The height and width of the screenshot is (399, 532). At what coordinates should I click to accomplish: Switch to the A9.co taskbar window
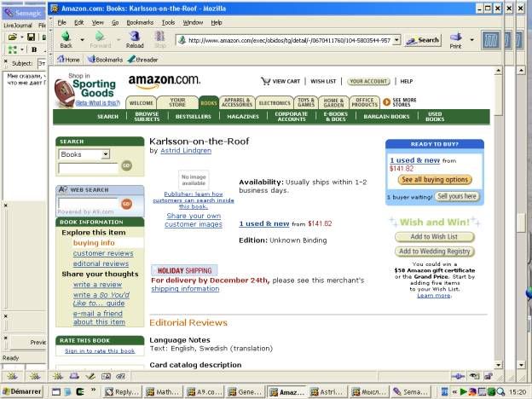[x=205, y=392]
